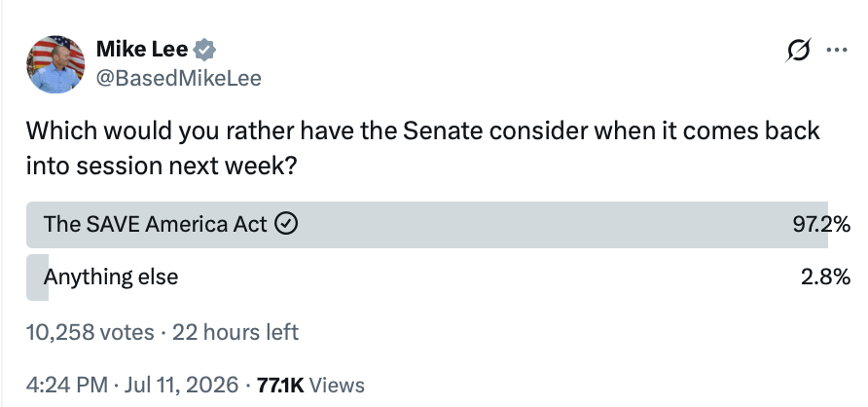Click the bold 77.1K view count
Image resolution: width=868 pixels, height=407 pixels.
(x=280, y=385)
